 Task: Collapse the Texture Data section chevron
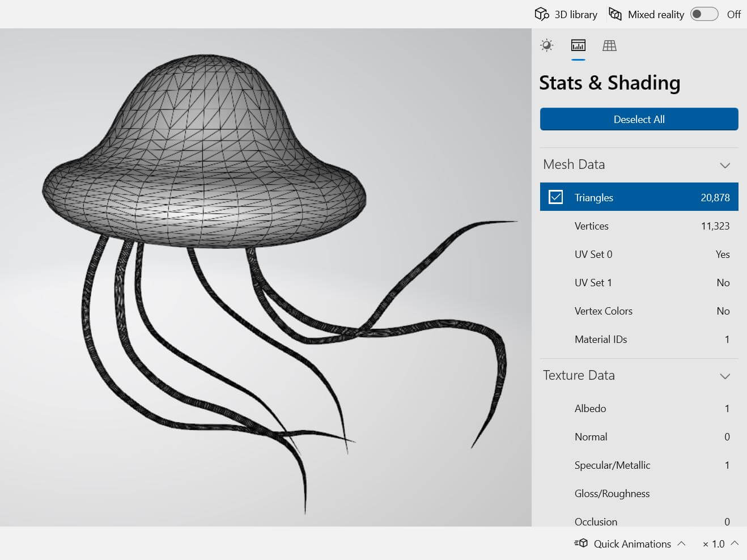pos(724,376)
